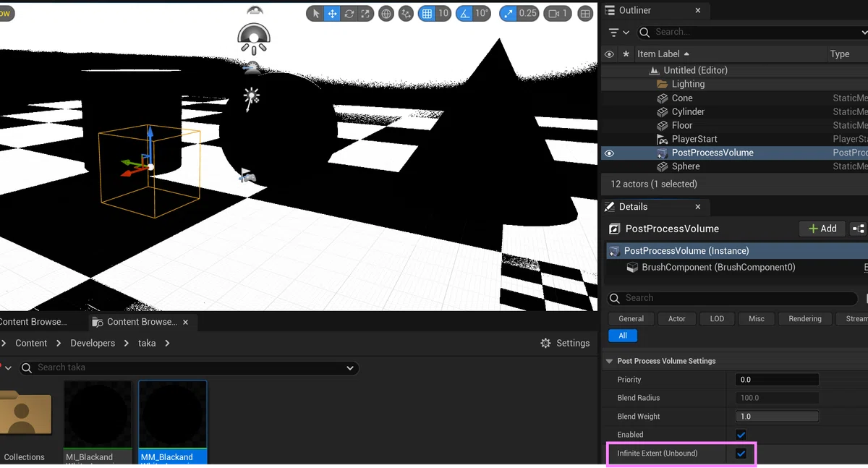Activate the Scale tool in viewport toolbar
This screenshot has height=468, width=868.
point(366,14)
